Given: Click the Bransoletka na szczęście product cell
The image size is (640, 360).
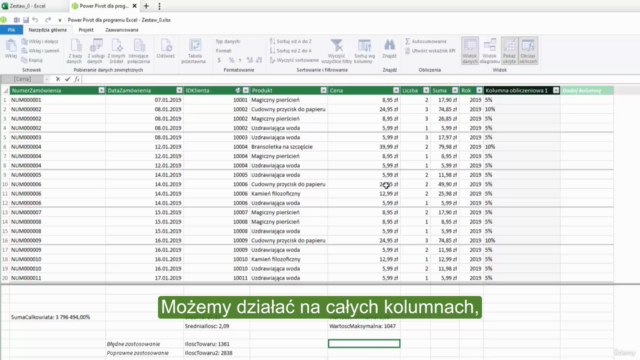Looking at the screenshot, I should tap(289, 147).
